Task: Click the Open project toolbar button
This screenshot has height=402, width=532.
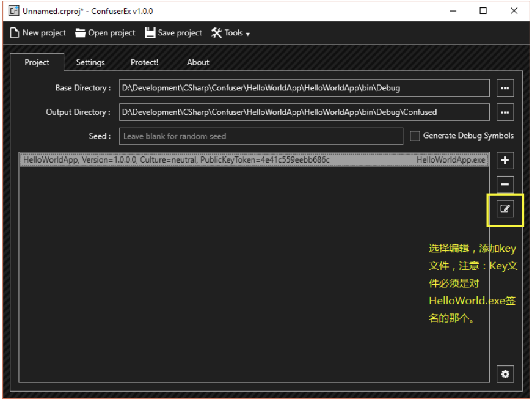Action: point(105,33)
